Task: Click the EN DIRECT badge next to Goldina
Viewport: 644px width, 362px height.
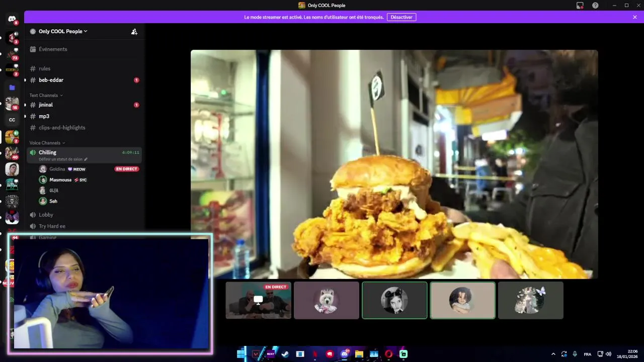Action: pos(127,169)
